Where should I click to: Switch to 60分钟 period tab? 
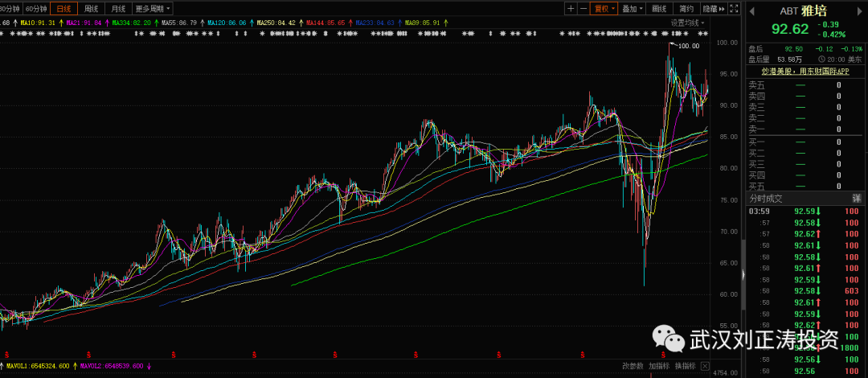36,8
